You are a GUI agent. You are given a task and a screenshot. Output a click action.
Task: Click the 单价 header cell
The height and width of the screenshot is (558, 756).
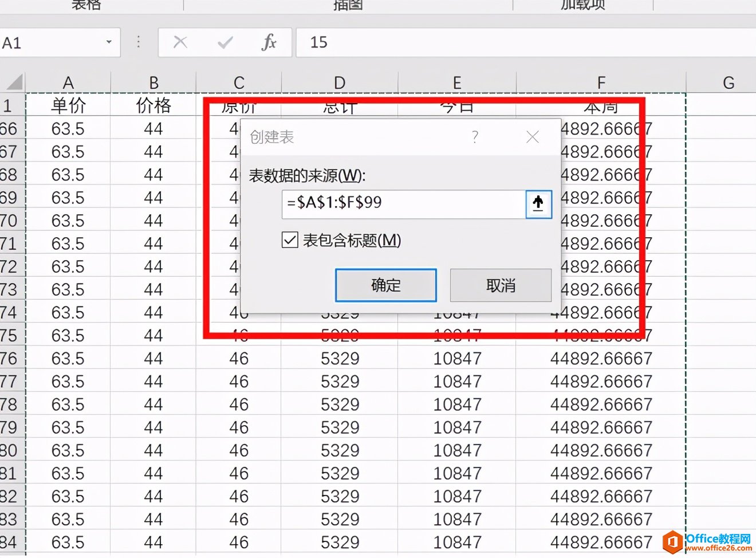tap(68, 105)
